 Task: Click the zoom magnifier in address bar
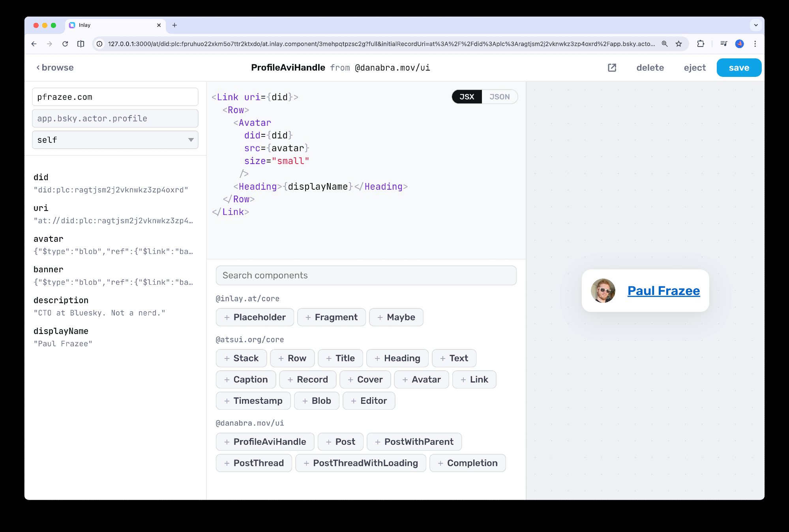pyautogui.click(x=665, y=44)
